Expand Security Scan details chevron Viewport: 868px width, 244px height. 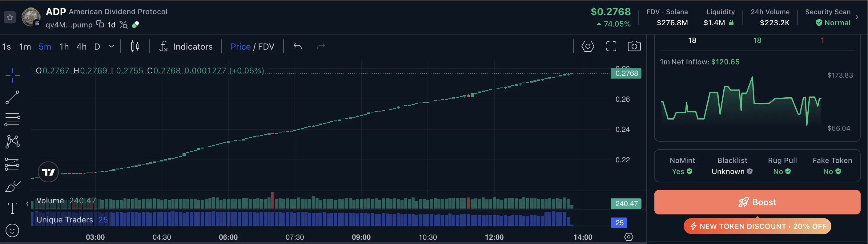pos(857,17)
